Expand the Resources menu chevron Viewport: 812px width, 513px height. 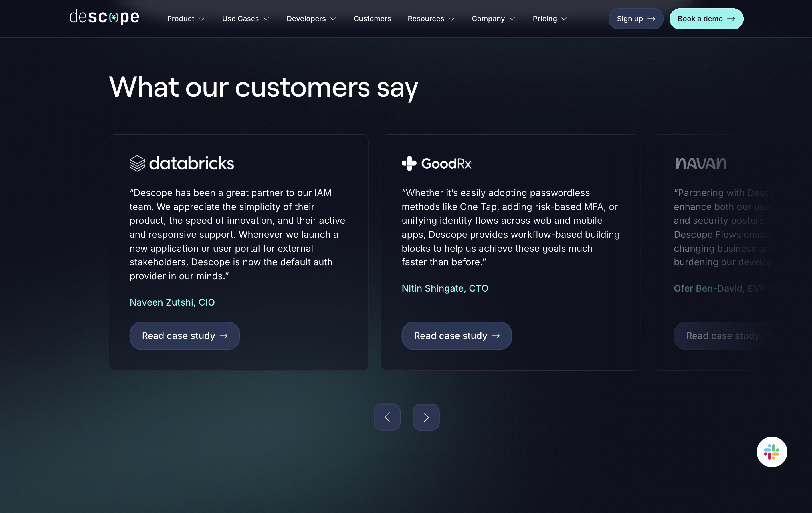[452, 19]
